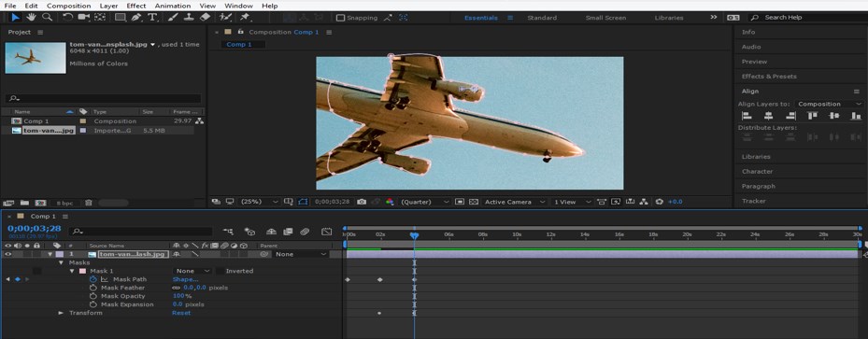Image resolution: width=868 pixels, height=339 pixels.
Task: Open the Quarter resolution dropdown
Action: point(424,202)
